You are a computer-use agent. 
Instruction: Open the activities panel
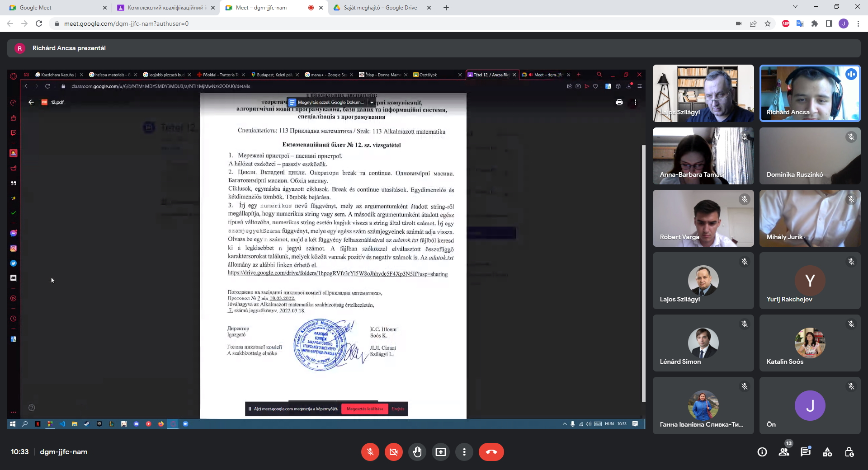tap(827, 452)
